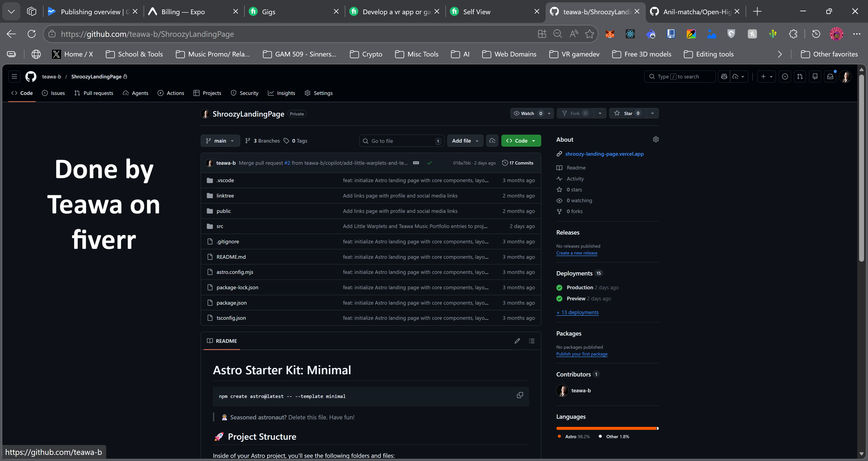
Task: Open the browser history icon
Action: click(x=816, y=34)
